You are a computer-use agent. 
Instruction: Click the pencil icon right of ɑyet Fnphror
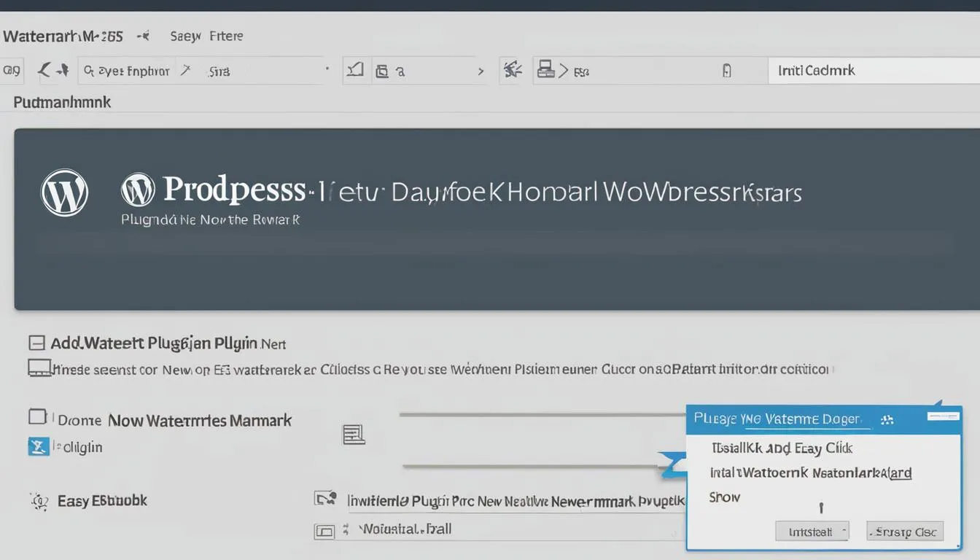pyautogui.click(x=186, y=70)
